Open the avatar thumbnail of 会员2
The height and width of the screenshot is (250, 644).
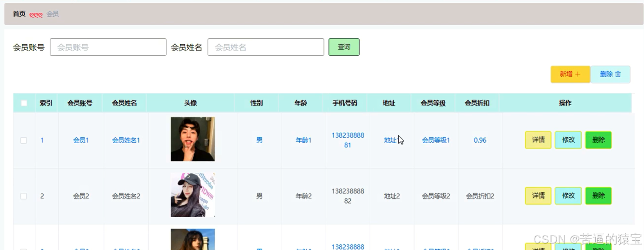pyautogui.click(x=193, y=195)
